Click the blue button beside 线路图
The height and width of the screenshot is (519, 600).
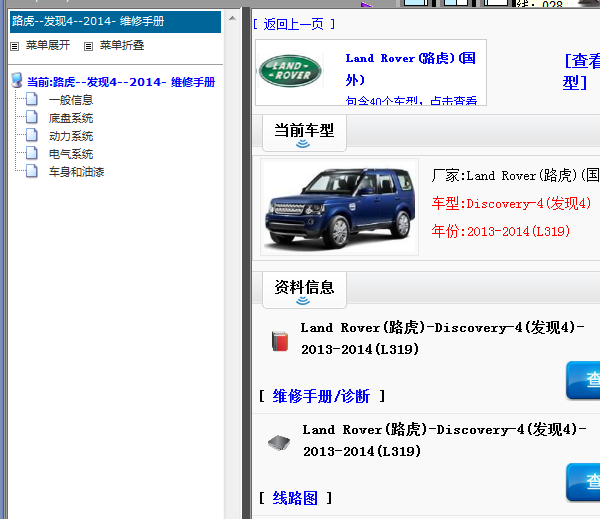click(x=583, y=482)
